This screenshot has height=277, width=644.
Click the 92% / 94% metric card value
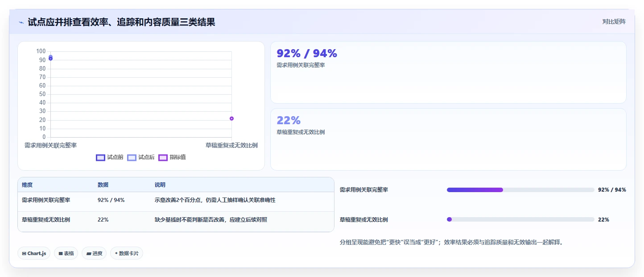307,54
